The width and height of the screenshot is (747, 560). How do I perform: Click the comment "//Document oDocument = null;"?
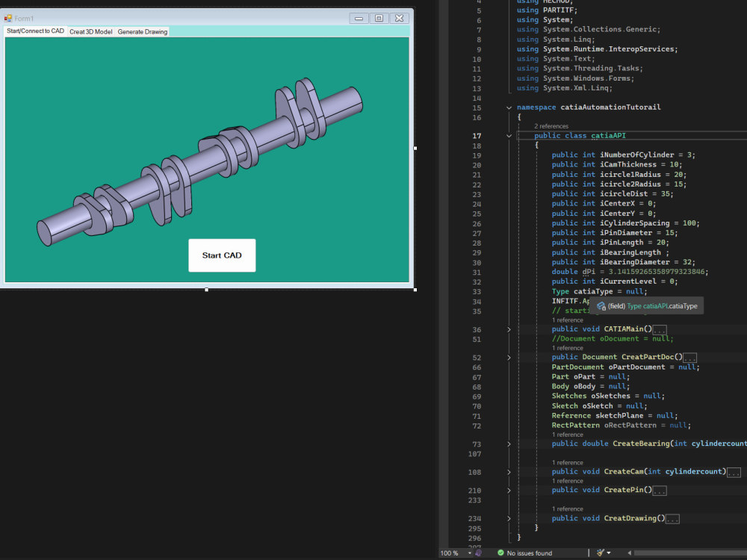point(613,339)
